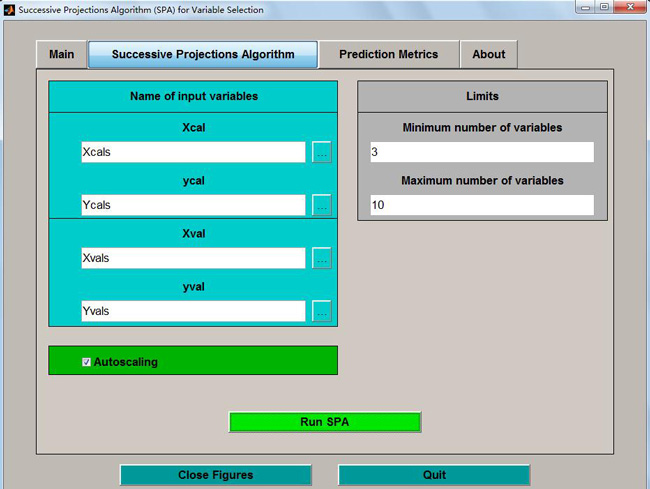The width and height of the screenshot is (650, 489).
Task: Open browse button next to Xcal field
Action: tap(321, 152)
